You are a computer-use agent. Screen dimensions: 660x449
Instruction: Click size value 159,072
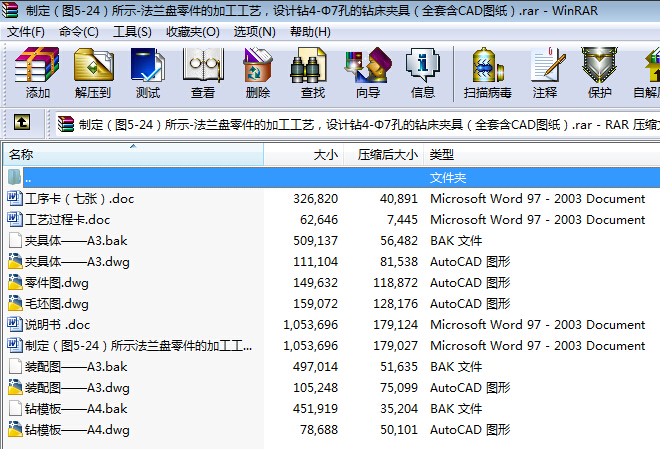[x=316, y=304]
